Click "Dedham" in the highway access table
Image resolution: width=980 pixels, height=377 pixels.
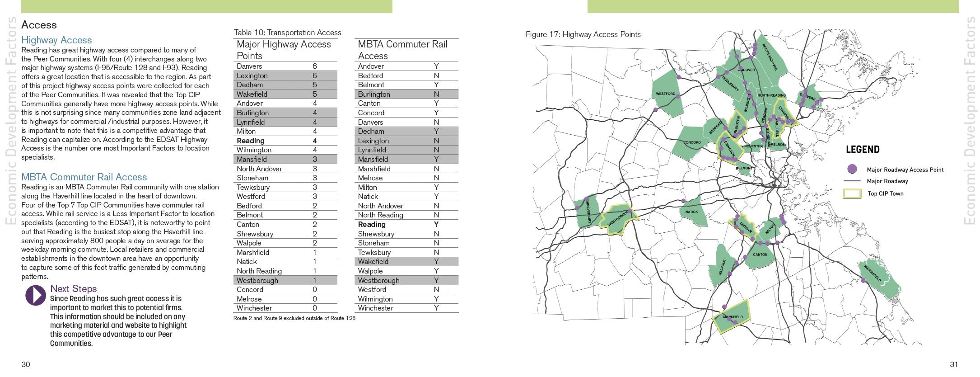pyautogui.click(x=250, y=85)
